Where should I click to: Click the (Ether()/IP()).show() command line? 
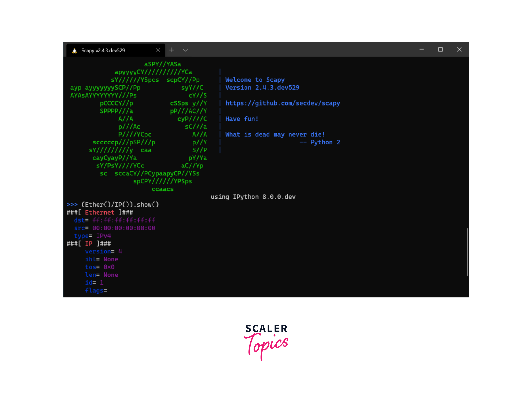click(120, 205)
